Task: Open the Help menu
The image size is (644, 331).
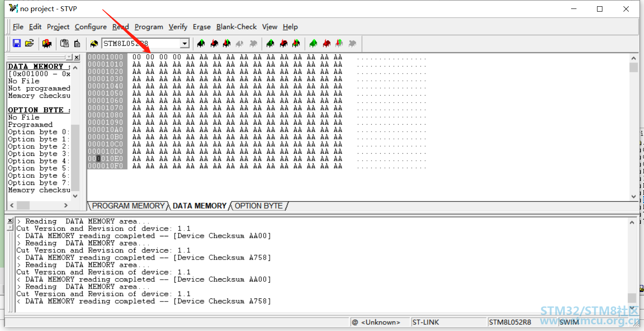Action: [290, 27]
